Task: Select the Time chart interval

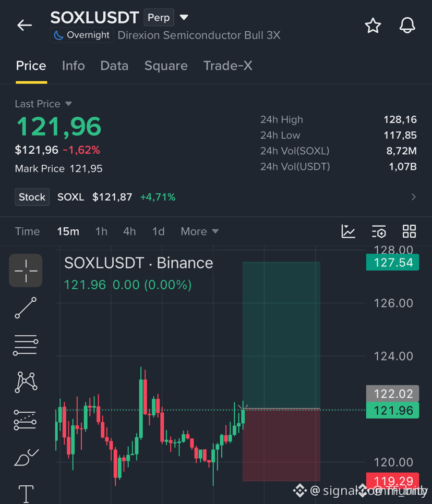Action: (x=27, y=231)
